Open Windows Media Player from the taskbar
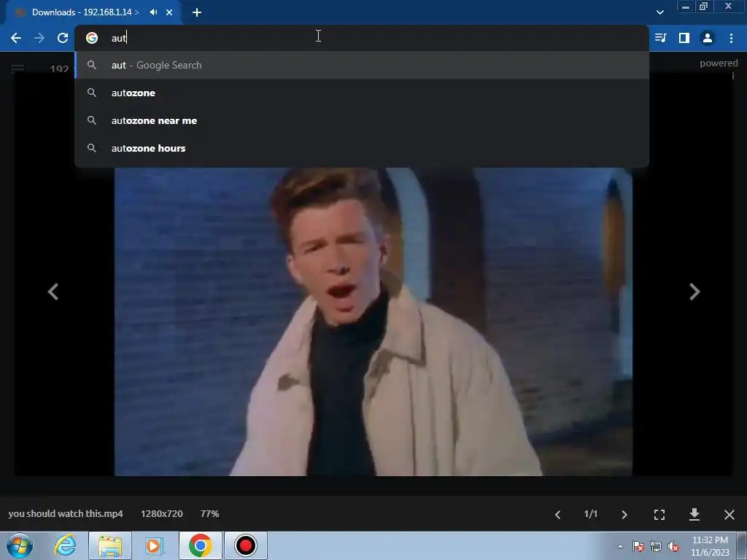 (154, 545)
